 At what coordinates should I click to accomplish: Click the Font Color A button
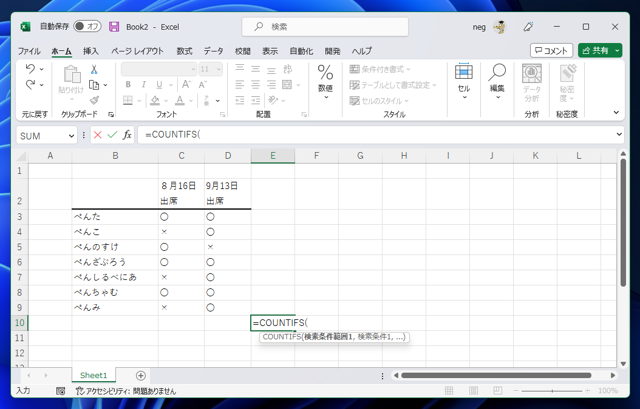180,100
